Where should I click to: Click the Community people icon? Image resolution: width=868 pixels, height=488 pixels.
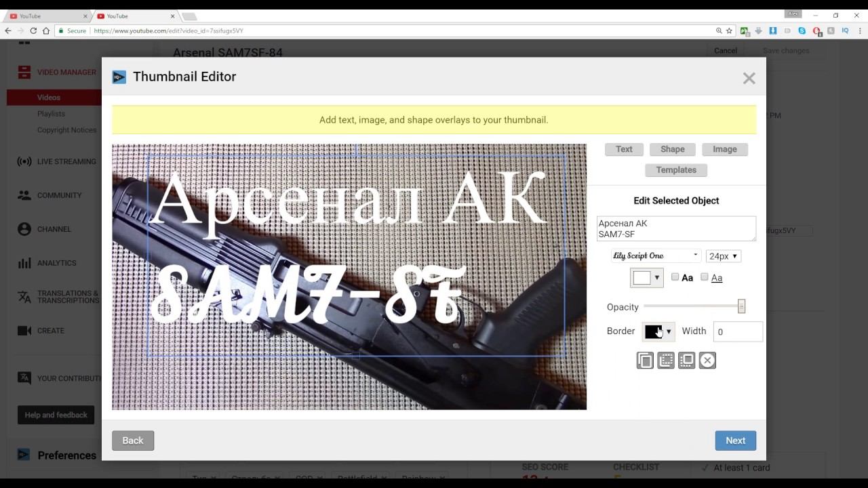click(x=24, y=195)
